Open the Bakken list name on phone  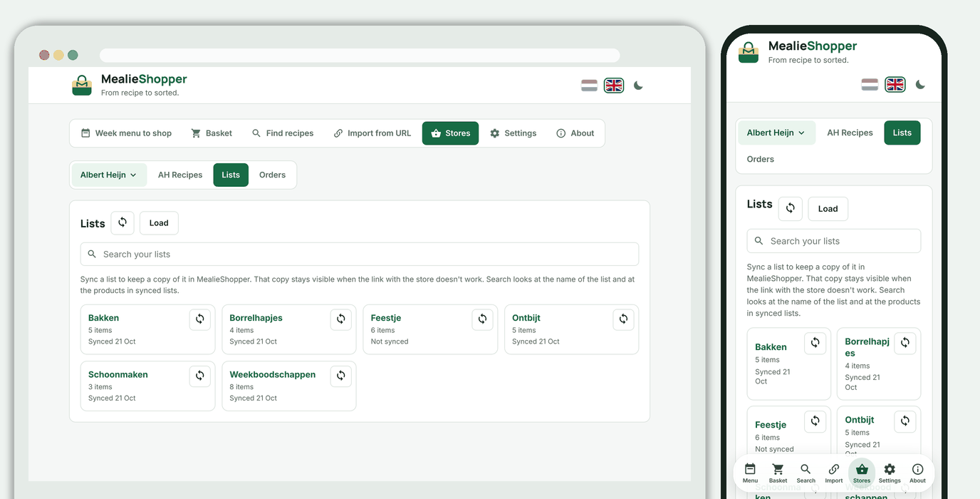771,347
